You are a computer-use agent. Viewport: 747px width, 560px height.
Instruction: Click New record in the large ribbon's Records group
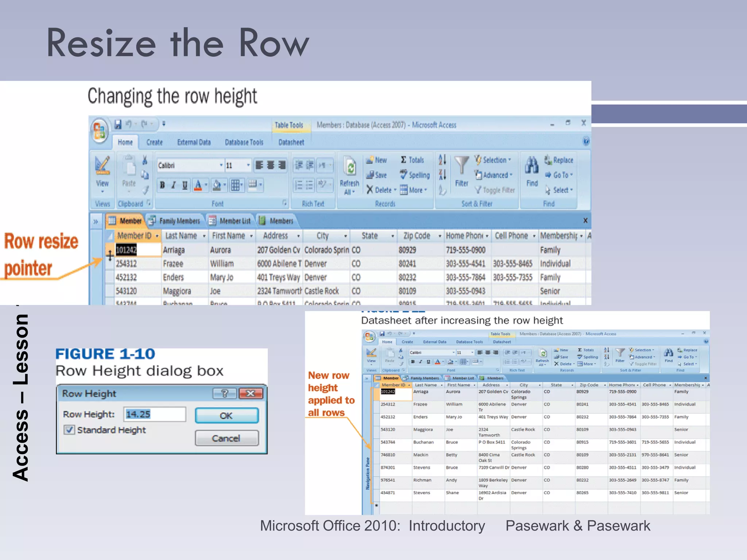(x=376, y=160)
